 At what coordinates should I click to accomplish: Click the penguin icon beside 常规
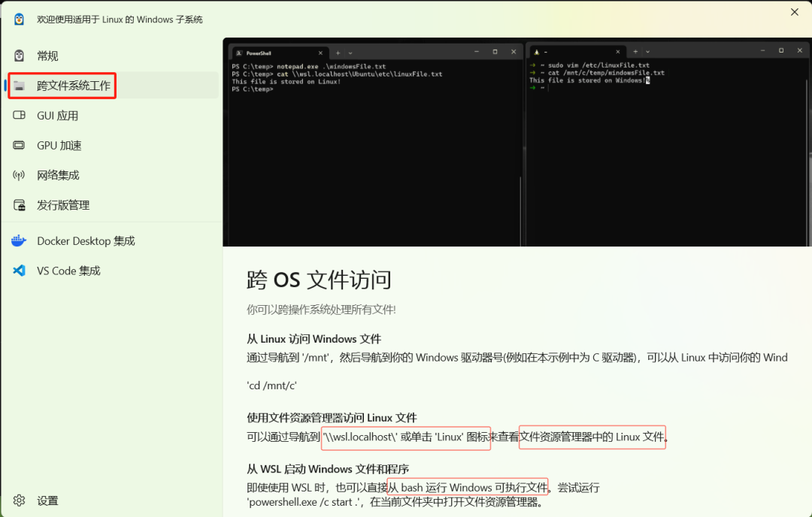coord(19,56)
